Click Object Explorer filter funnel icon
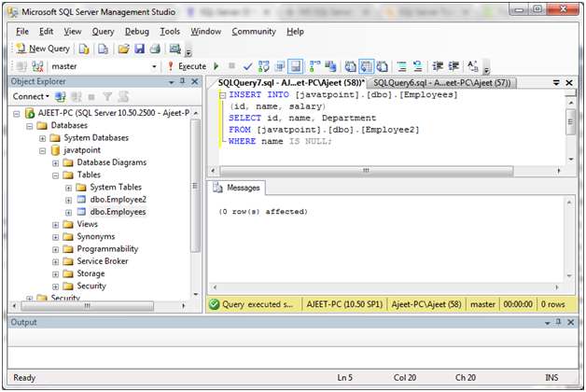The image size is (586, 392). pos(107,97)
